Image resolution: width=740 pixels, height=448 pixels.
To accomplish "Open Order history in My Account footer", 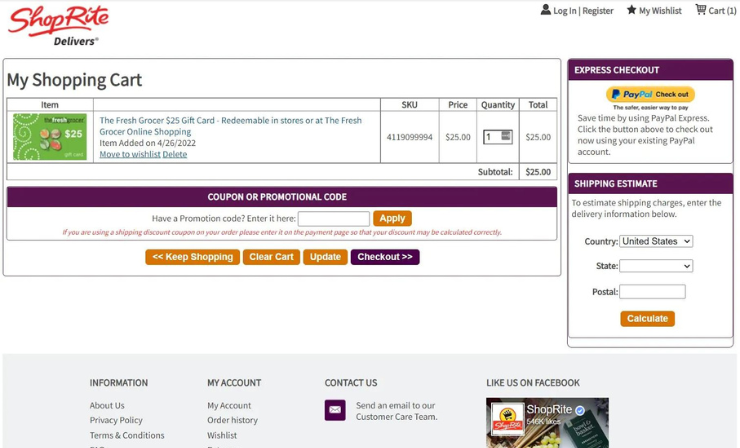I will click(232, 420).
